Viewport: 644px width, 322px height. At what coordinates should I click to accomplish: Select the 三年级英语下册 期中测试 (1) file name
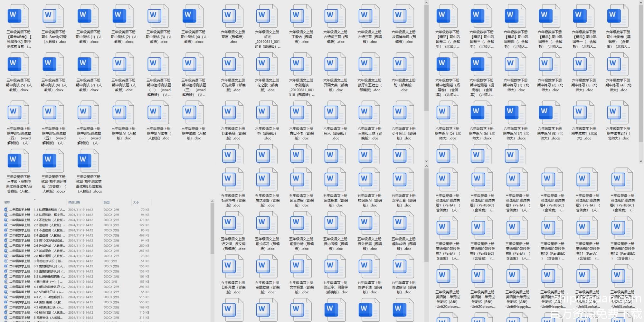click(x=89, y=37)
